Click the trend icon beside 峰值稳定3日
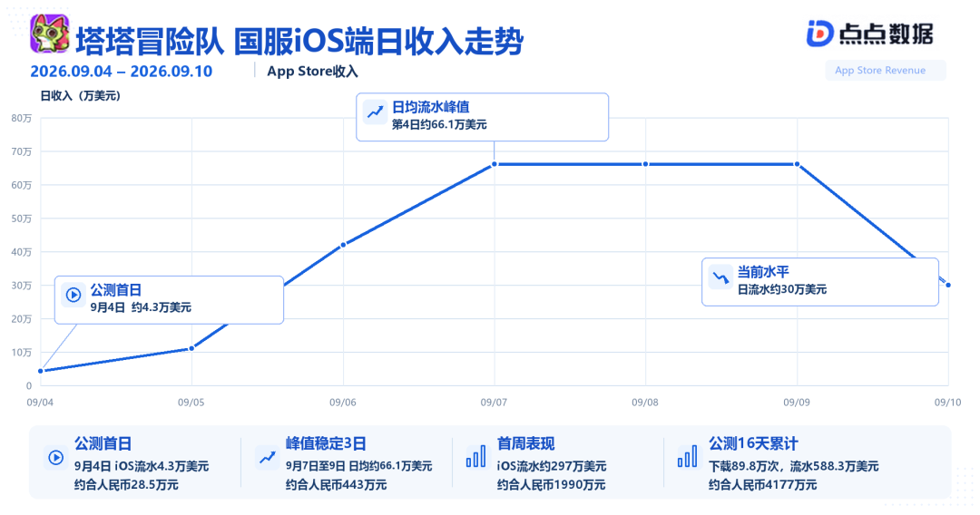The height and width of the screenshot is (515, 980). pos(268,458)
